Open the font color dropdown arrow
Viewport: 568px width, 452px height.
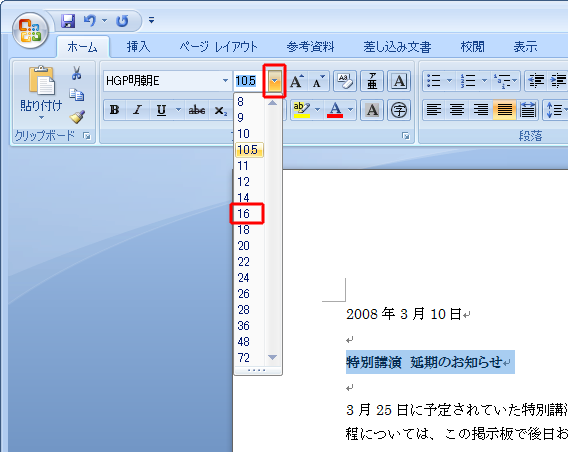350,110
